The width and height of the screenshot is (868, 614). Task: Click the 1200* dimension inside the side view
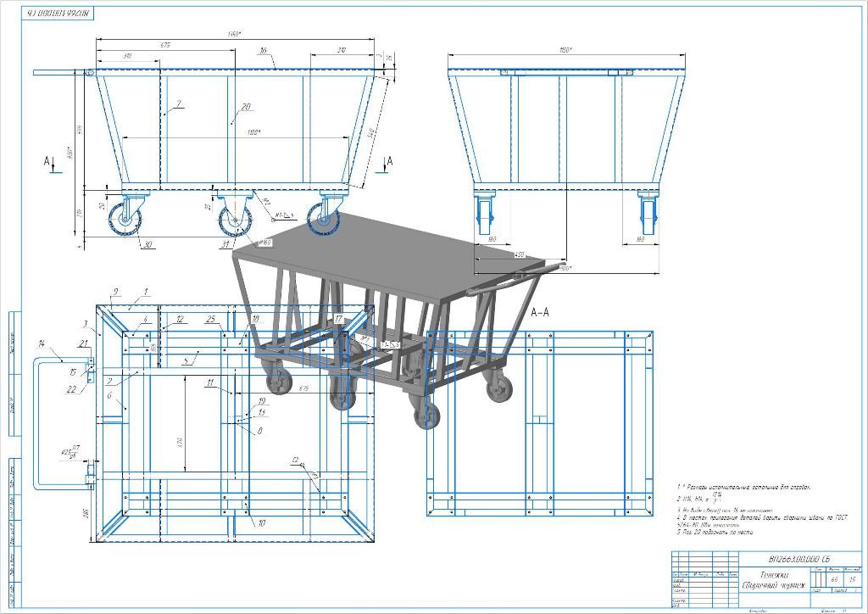point(253,132)
